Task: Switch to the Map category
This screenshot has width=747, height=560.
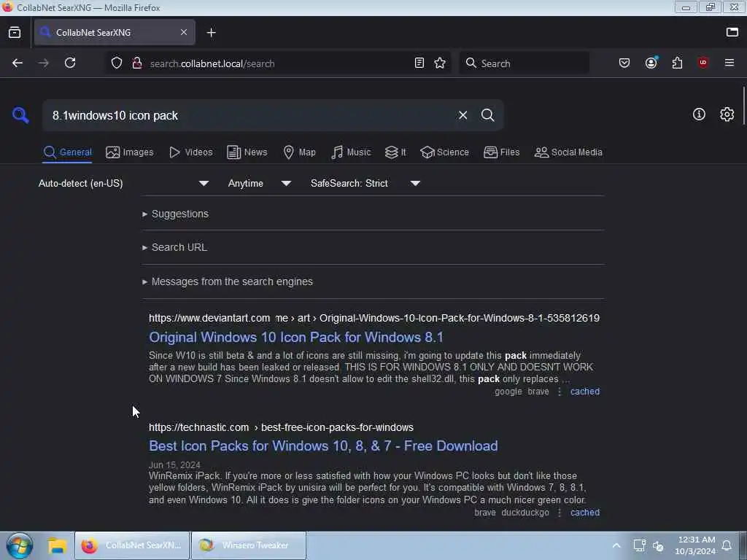Action: click(x=300, y=152)
